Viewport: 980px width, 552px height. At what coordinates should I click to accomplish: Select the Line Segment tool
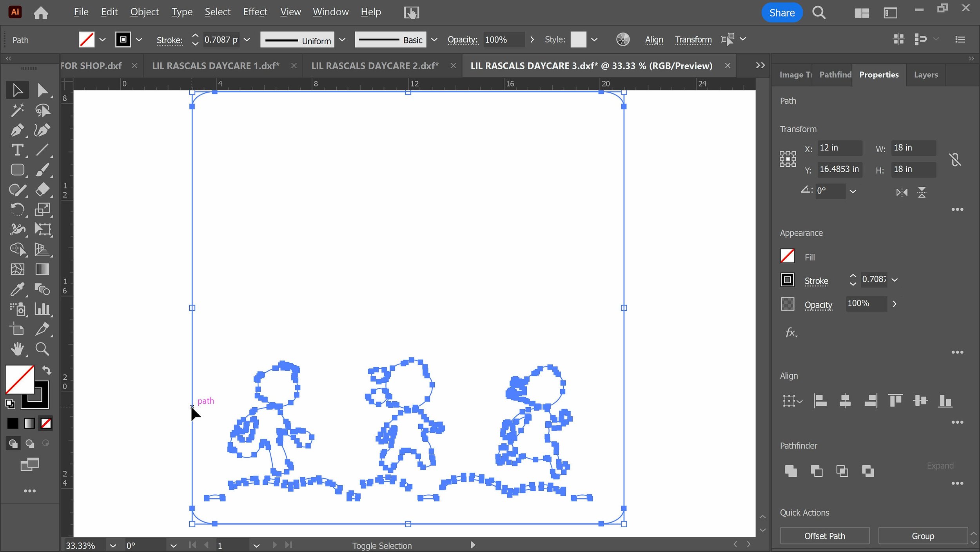point(42,150)
